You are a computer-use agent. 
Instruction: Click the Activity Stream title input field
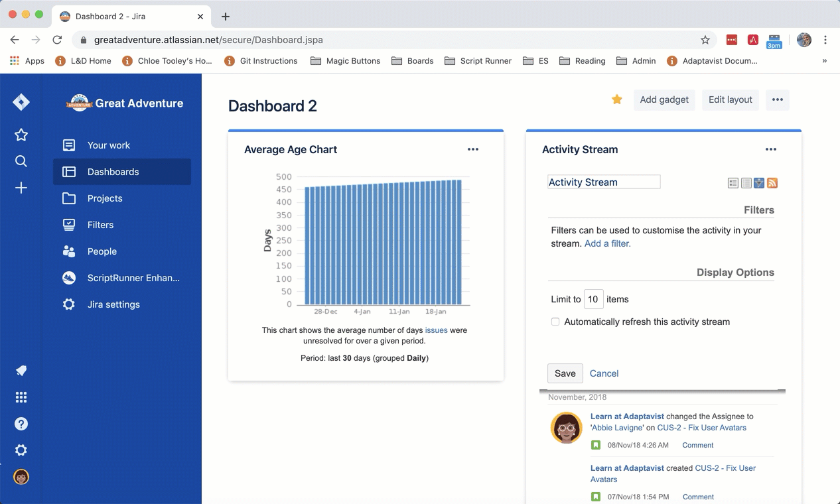[604, 182]
